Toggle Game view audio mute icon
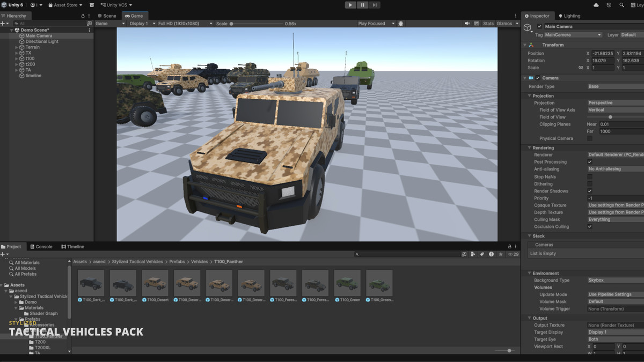 pos(467,24)
